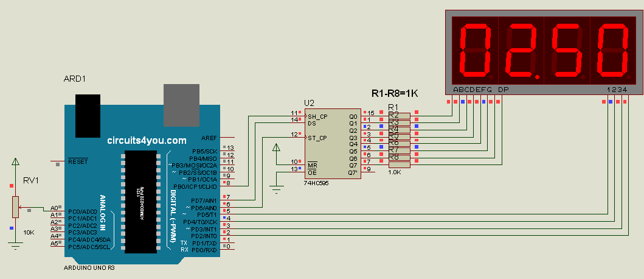Click the R1-R8=1K annotation
The image size is (644, 279).
click(395, 93)
